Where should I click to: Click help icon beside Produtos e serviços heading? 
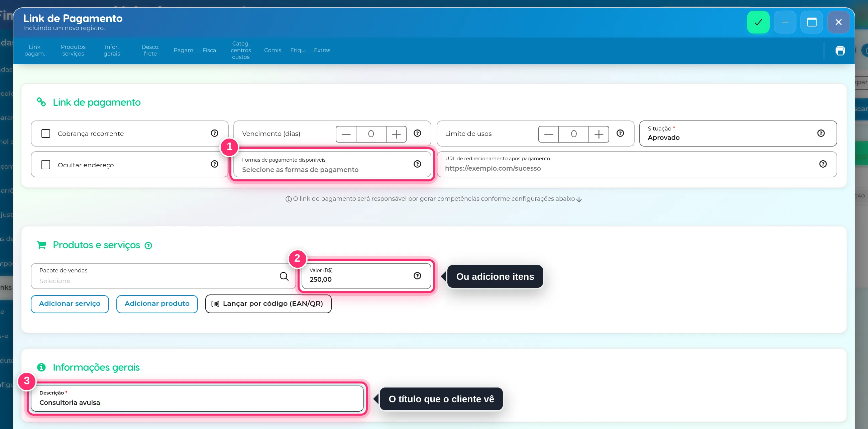pyautogui.click(x=148, y=246)
